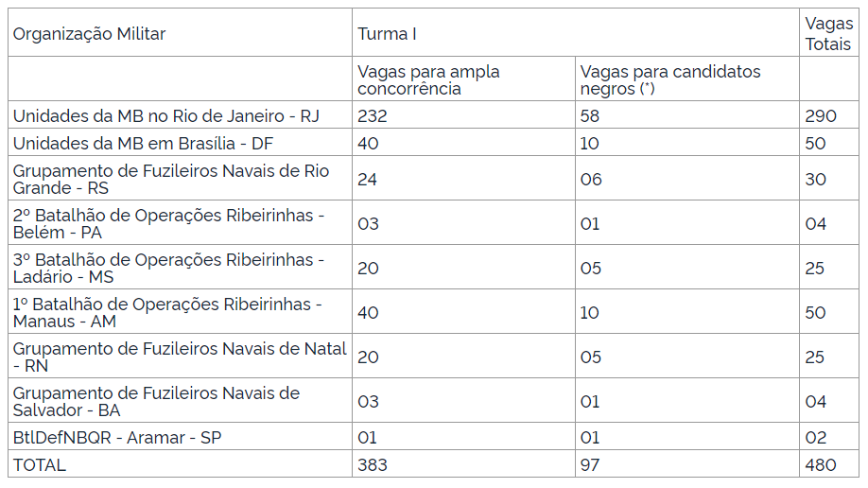Select the value 232 cell
The height and width of the screenshot is (488, 868).
373,116
